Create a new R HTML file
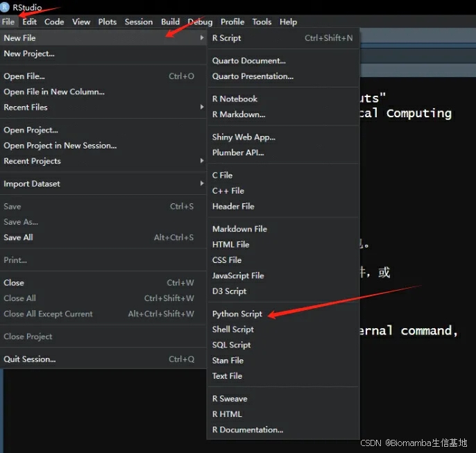 [x=283, y=414]
